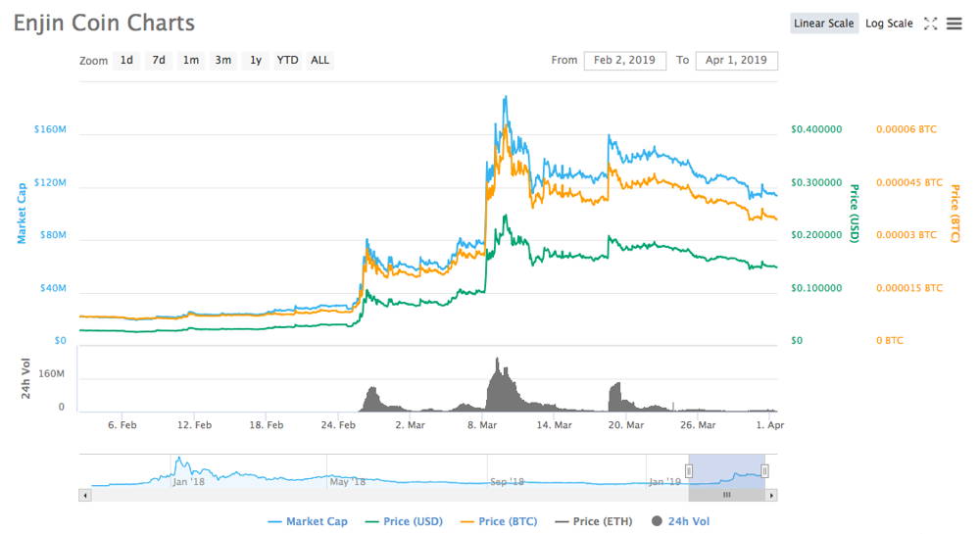Open the chart hamburger menu icon
This screenshot has height=534, width=980.
coord(954,24)
